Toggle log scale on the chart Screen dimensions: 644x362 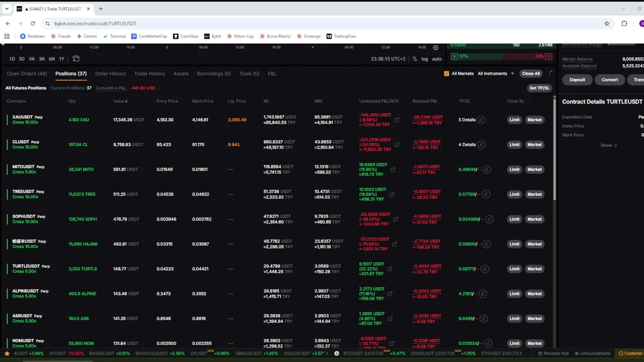tap(425, 59)
